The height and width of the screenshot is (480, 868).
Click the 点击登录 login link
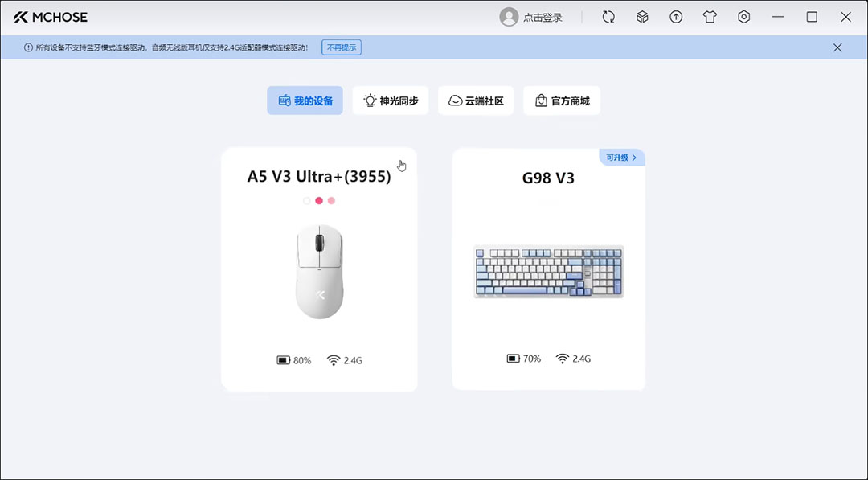coord(543,18)
